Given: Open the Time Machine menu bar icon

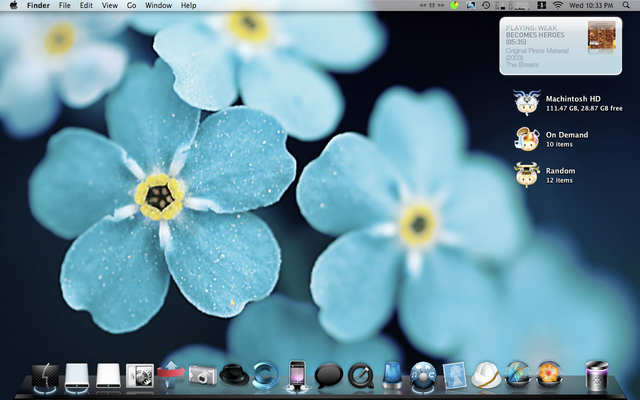Looking at the screenshot, I should [486, 5].
